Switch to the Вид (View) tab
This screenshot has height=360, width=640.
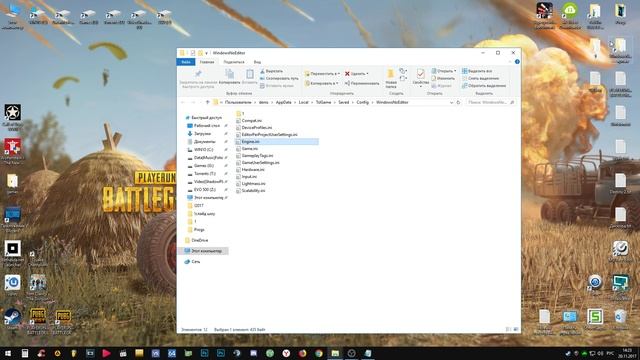(x=257, y=62)
